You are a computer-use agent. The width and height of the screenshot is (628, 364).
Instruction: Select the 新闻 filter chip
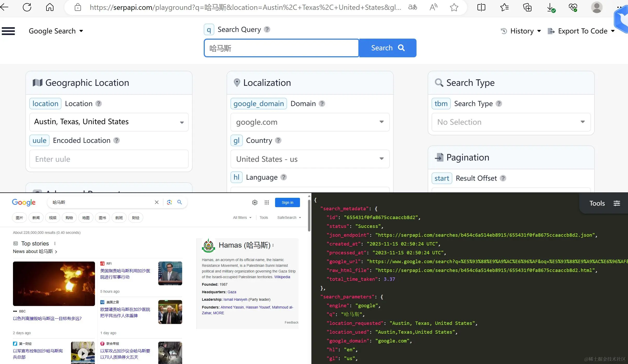(x=36, y=218)
